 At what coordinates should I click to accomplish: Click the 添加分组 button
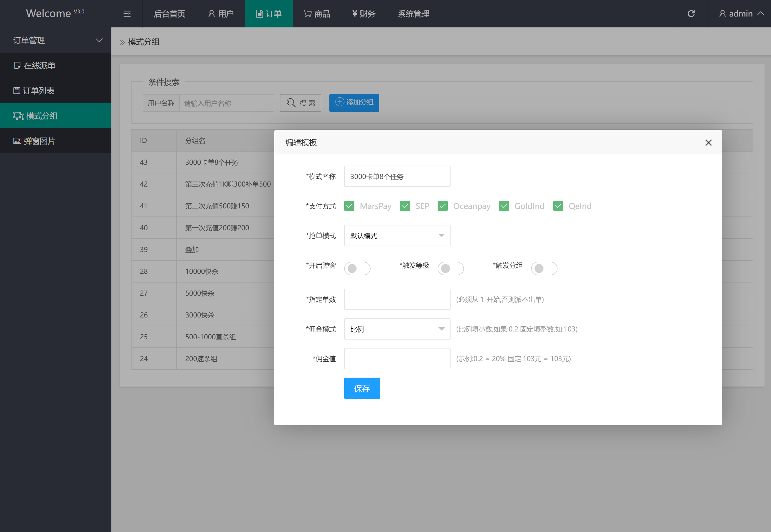tap(354, 103)
